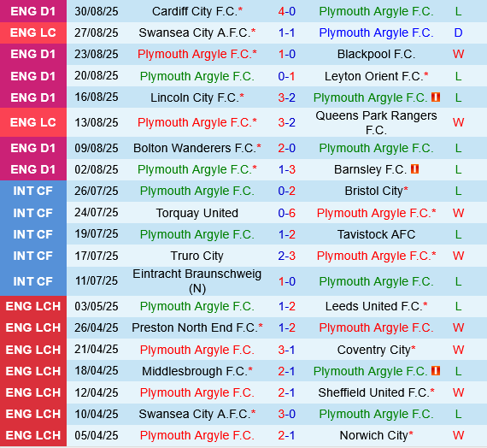Click INT CF label for Truro City match
Viewport: 487px width, 448px height.
pyautogui.click(x=33, y=256)
